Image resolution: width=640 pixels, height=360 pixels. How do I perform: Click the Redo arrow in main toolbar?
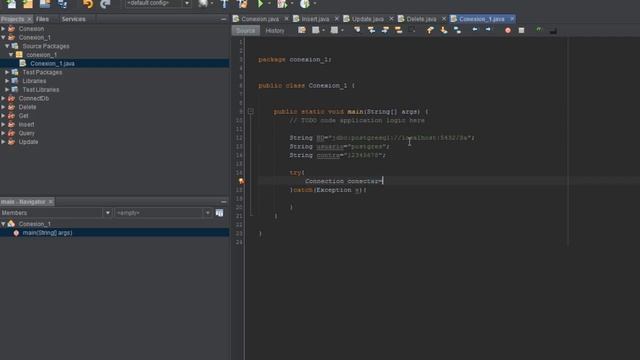105,4
